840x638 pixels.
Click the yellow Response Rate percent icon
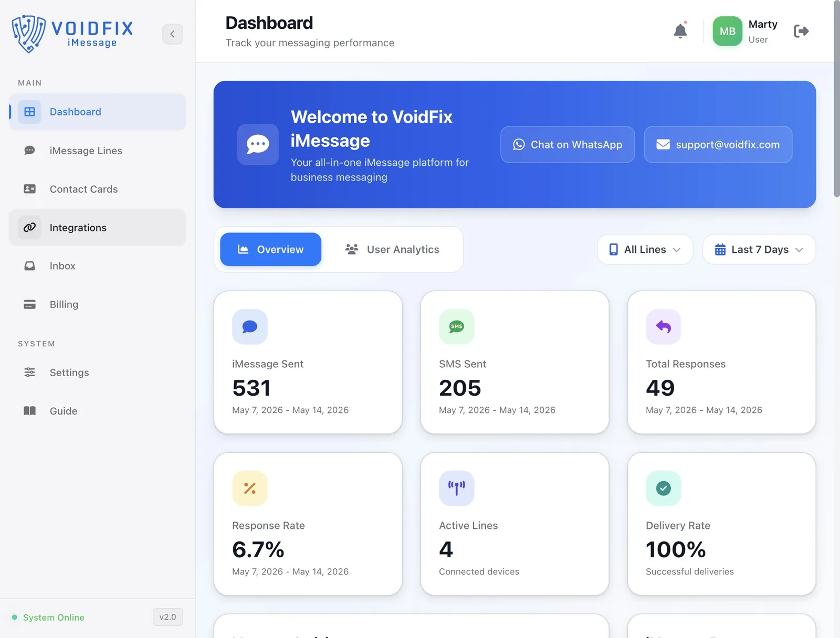click(250, 488)
